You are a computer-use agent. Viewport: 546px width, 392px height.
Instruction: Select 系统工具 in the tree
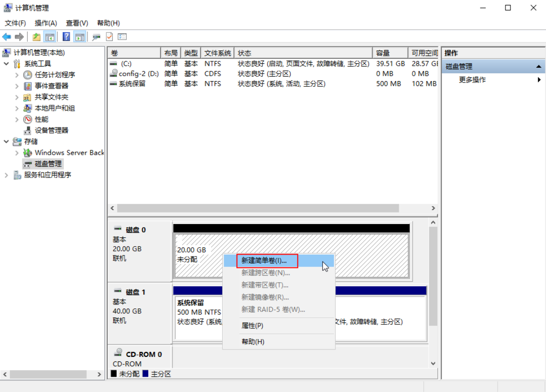[38, 64]
